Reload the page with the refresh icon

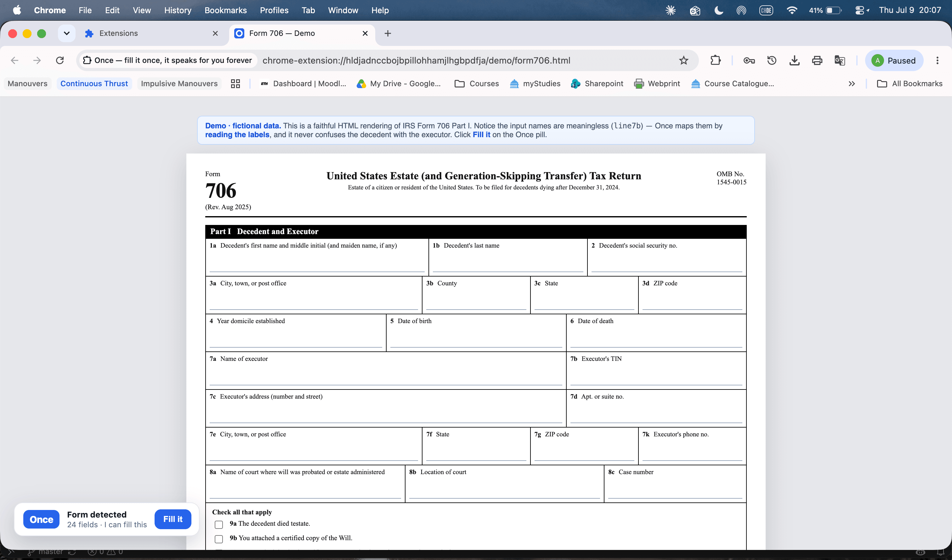click(60, 60)
